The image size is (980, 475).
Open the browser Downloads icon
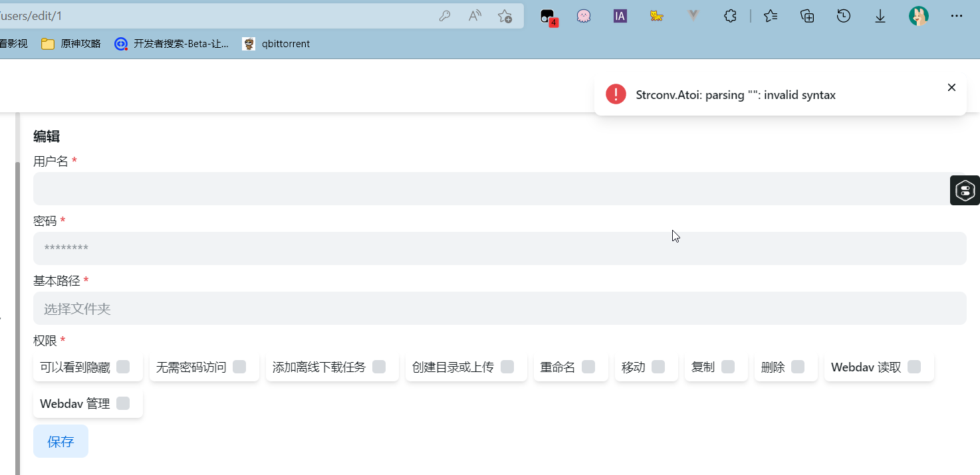coord(880,15)
